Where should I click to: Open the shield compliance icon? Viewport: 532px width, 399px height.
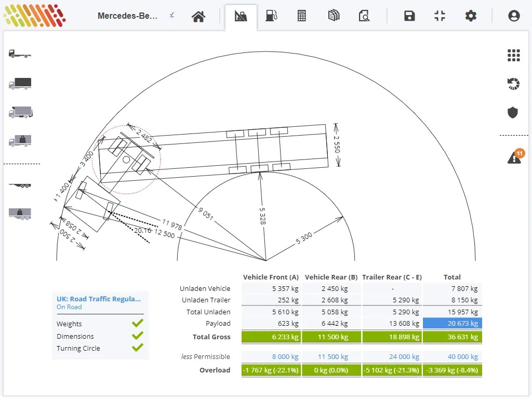click(513, 112)
